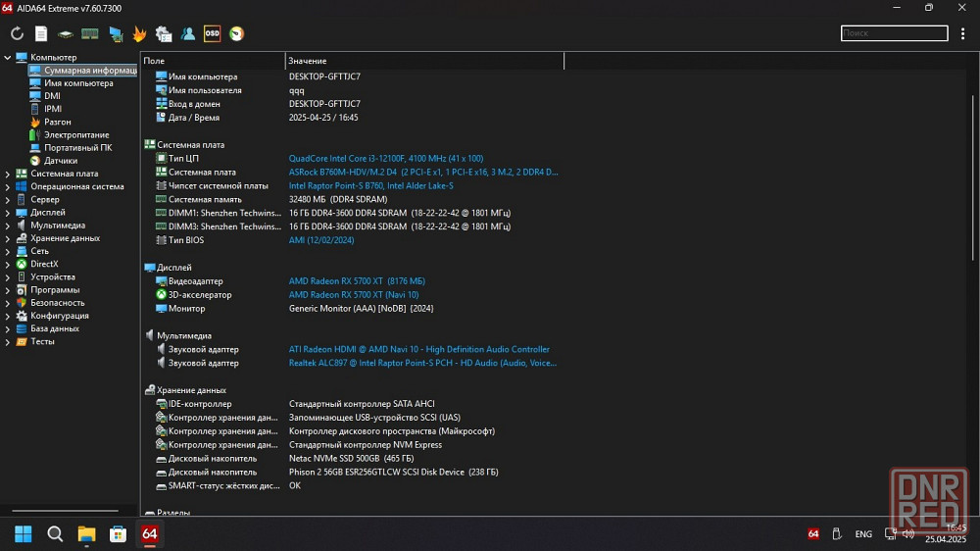Open ATI Radeon HDMI audio controller link

click(418, 350)
